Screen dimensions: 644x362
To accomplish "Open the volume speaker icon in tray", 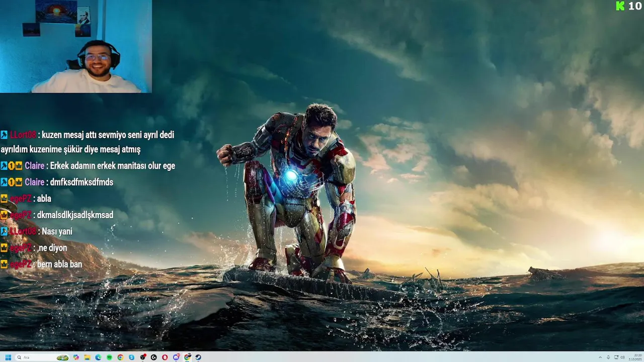I will tap(623, 357).
